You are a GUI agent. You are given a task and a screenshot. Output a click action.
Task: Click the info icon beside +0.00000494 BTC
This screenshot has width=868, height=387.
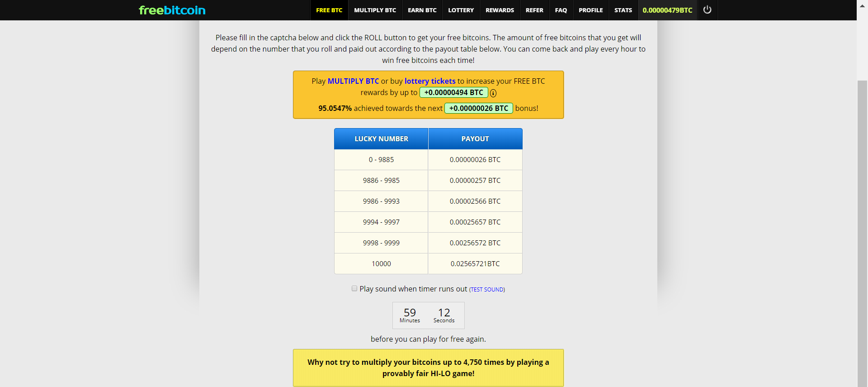(x=493, y=93)
